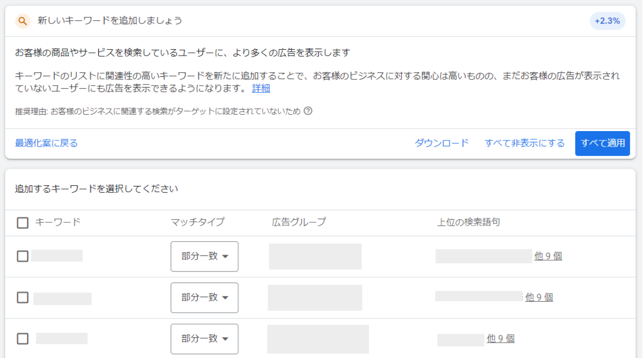Open first row 他 9 個 link
This screenshot has height=358, width=644.
[x=548, y=256]
